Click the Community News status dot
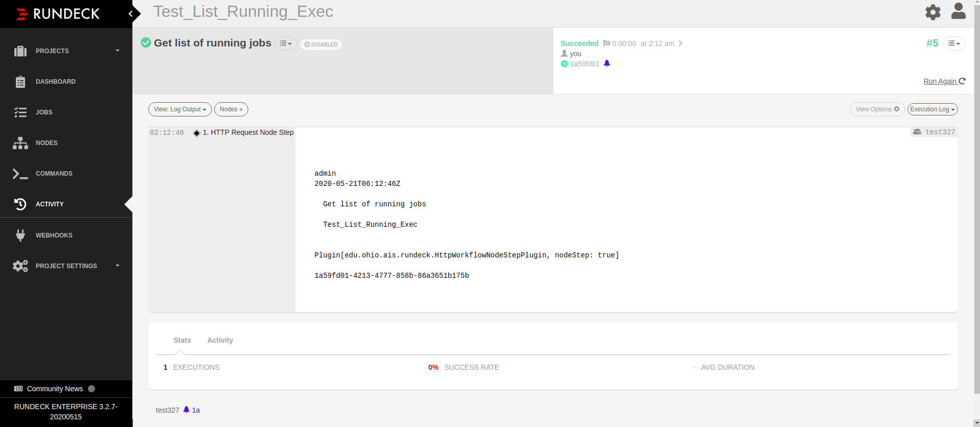 pos(91,389)
